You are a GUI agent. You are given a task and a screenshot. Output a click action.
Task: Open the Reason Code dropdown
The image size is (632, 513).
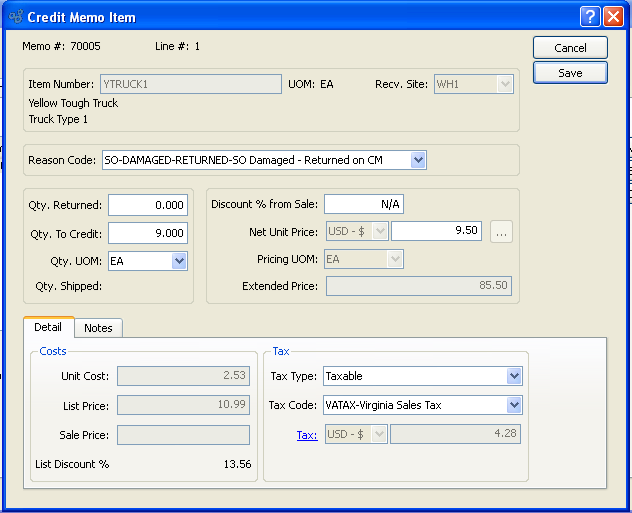418,160
